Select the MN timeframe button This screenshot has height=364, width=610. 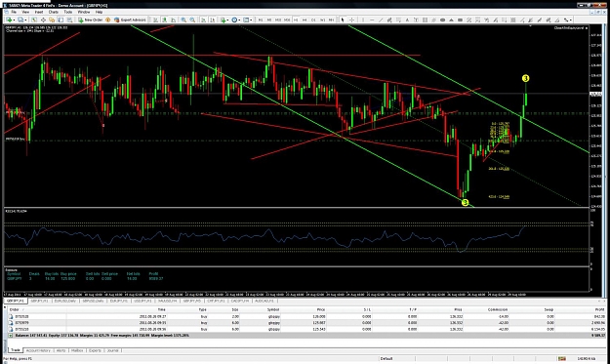tap(331, 20)
